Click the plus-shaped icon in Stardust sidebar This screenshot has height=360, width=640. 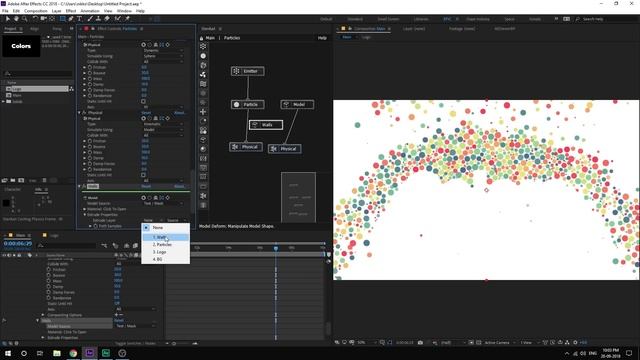(203, 112)
